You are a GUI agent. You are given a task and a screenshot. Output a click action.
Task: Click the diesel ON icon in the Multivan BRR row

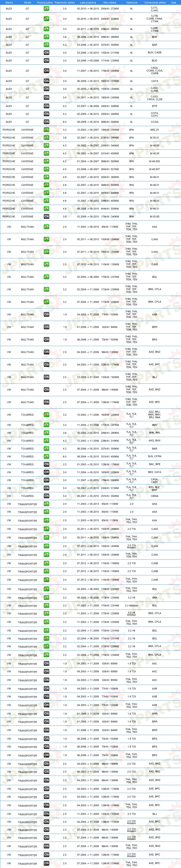[x=46, y=327]
